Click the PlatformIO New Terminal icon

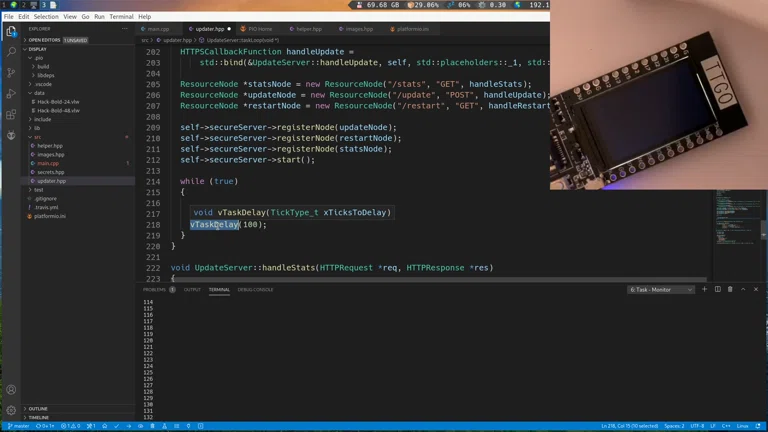(201, 426)
